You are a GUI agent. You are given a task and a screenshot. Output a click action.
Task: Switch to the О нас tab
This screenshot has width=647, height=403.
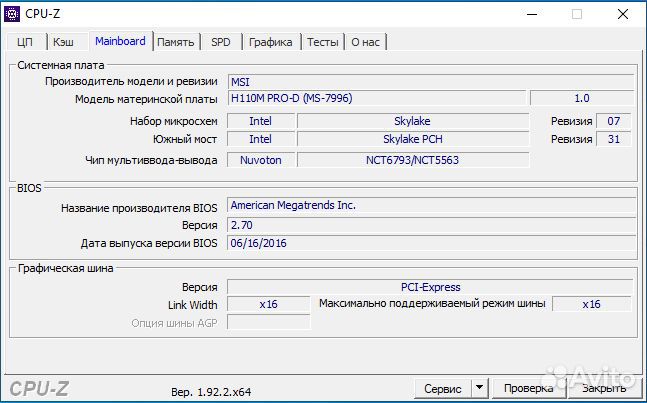click(x=366, y=42)
